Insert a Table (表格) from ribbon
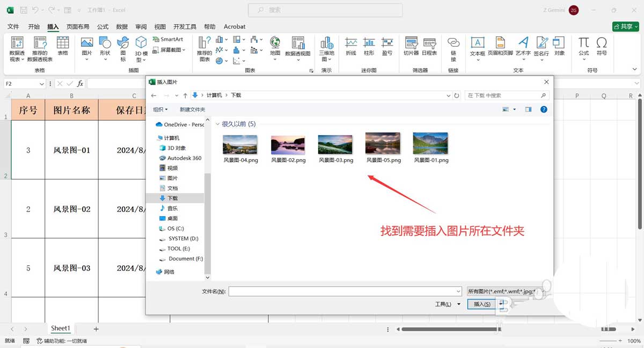The width and height of the screenshot is (644, 348). point(63,47)
